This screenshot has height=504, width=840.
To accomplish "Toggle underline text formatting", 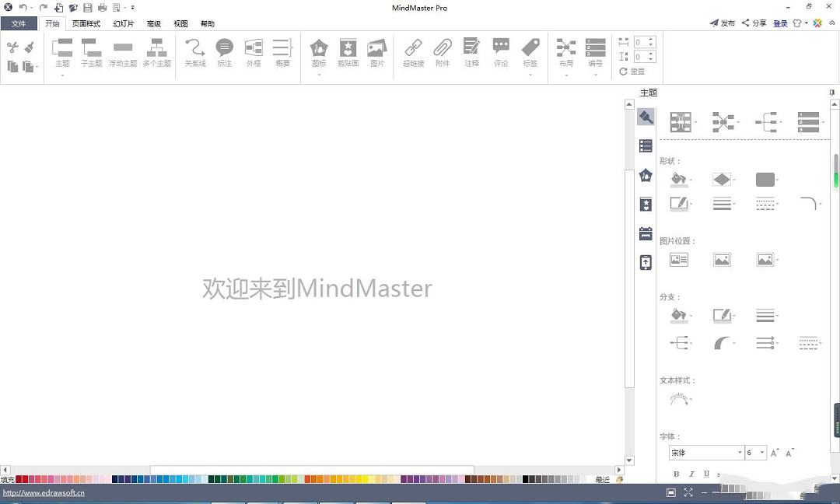I will [706, 474].
